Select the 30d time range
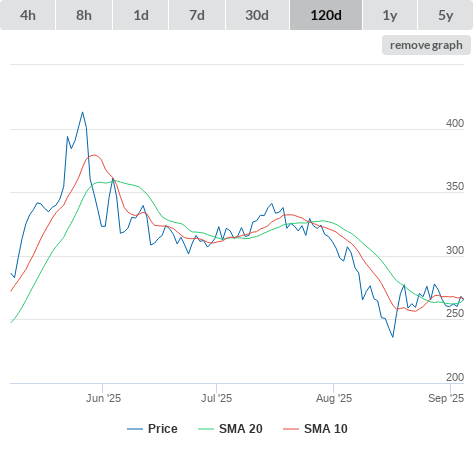The width and height of the screenshot is (474, 455). 257,15
